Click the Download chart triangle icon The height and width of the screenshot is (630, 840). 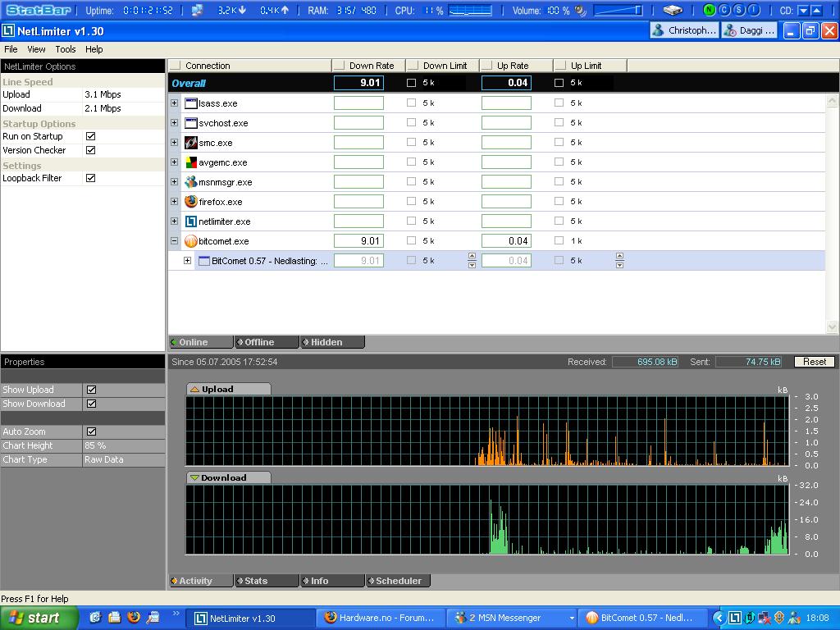click(x=195, y=478)
